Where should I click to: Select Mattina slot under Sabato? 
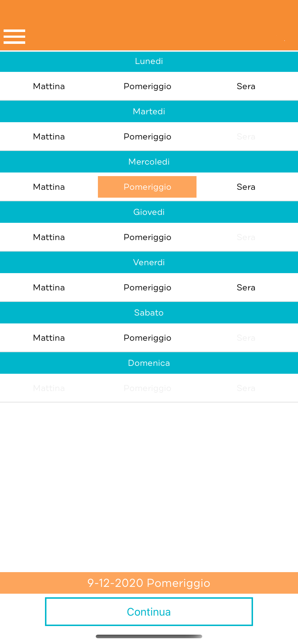coord(49,338)
